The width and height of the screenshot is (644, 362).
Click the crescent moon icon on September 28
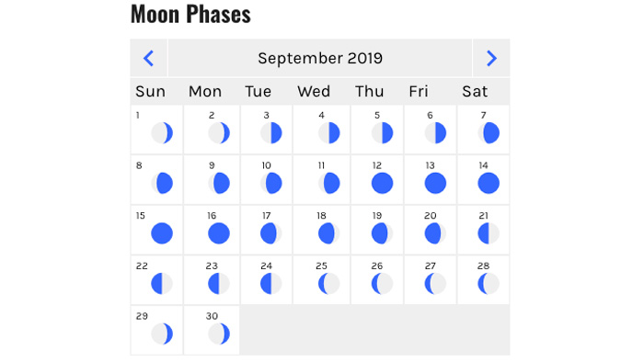489,283
